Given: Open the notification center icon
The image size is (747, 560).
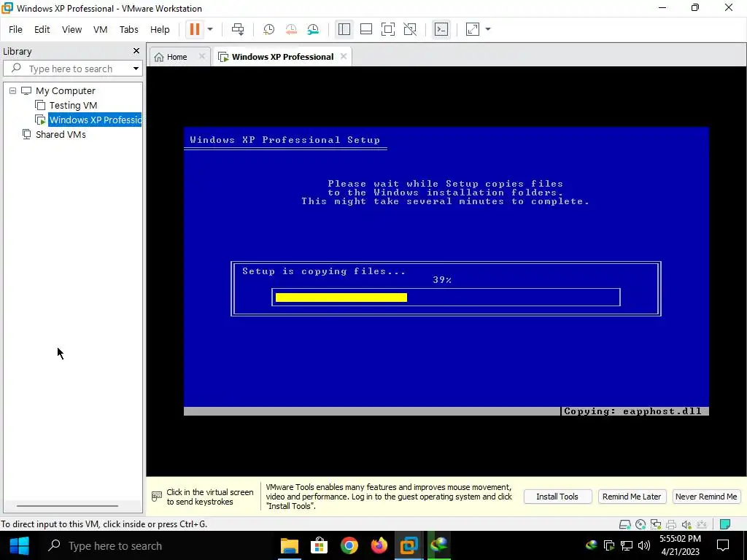Looking at the screenshot, I should pos(723,545).
